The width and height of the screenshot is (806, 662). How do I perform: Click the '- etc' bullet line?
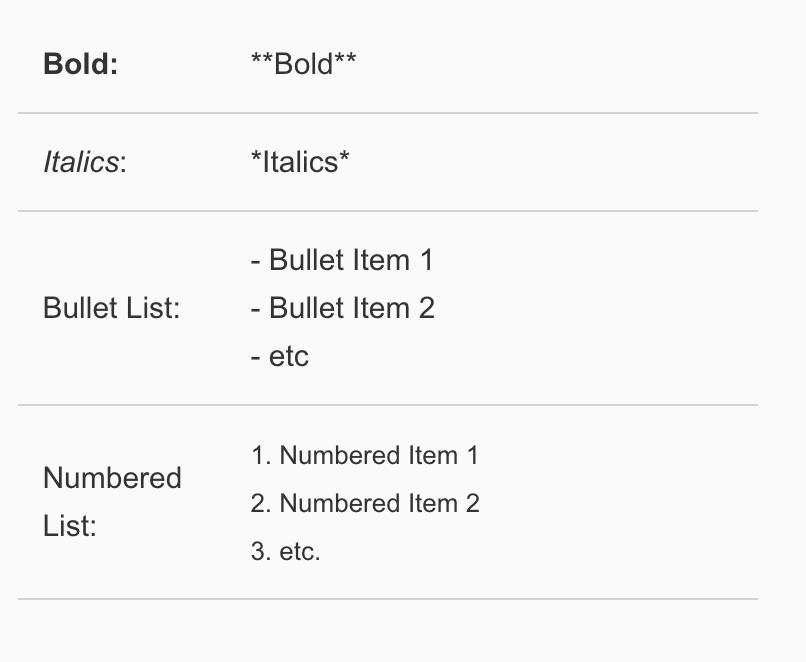[280, 356]
